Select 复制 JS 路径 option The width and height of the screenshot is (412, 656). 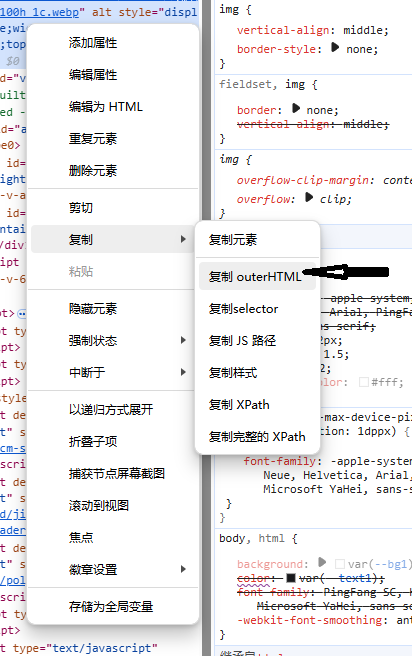tap(257, 341)
